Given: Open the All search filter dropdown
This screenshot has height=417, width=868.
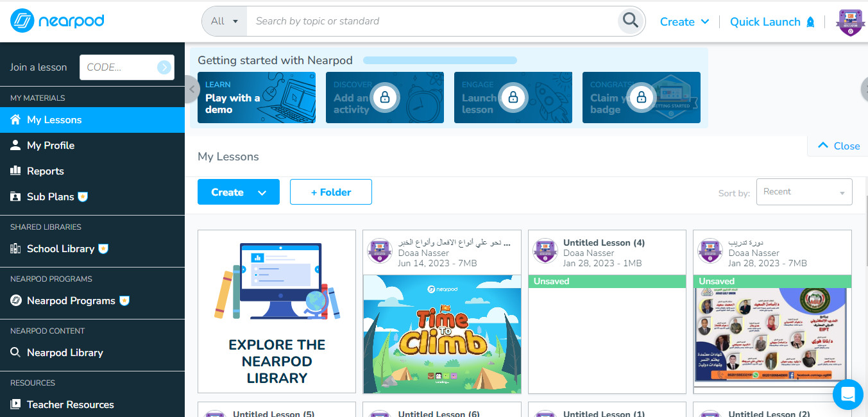Looking at the screenshot, I should coord(225,21).
